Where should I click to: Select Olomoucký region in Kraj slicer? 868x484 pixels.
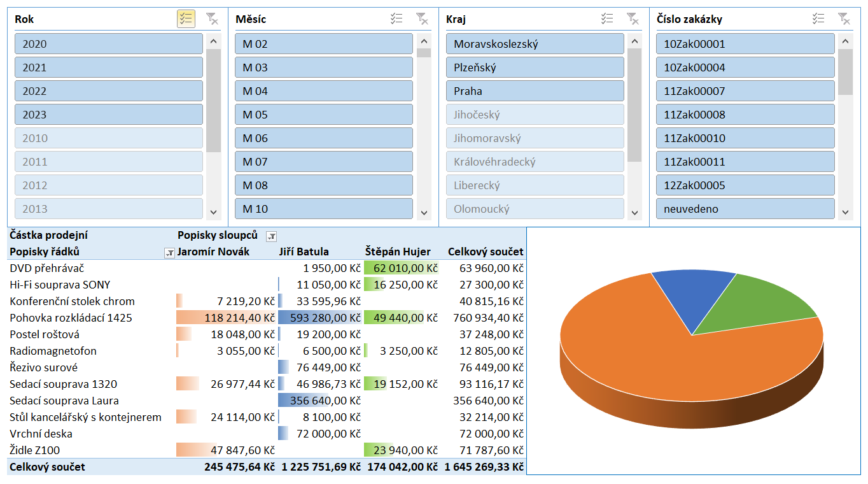tap(535, 209)
